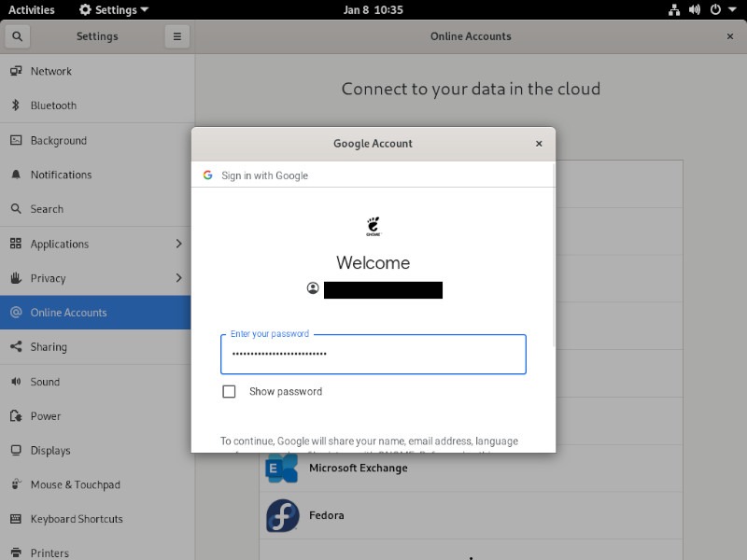Screen dimensions: 747x560
Task: Click the password input field
Action: (373, 355)
